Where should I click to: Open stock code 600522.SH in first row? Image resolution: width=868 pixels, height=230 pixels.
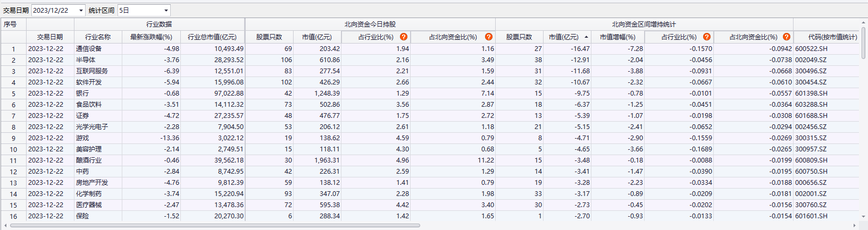(x=811, y=49)
